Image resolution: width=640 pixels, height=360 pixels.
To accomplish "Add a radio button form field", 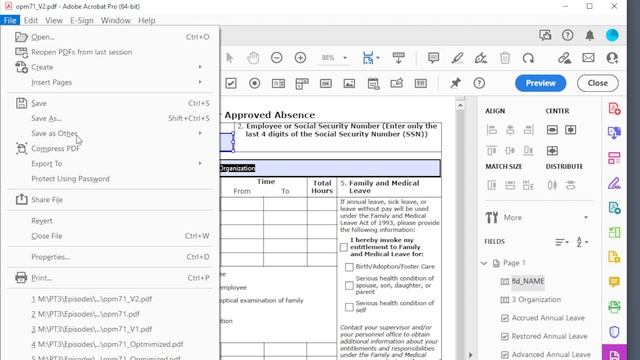I will tap(255, 83).
